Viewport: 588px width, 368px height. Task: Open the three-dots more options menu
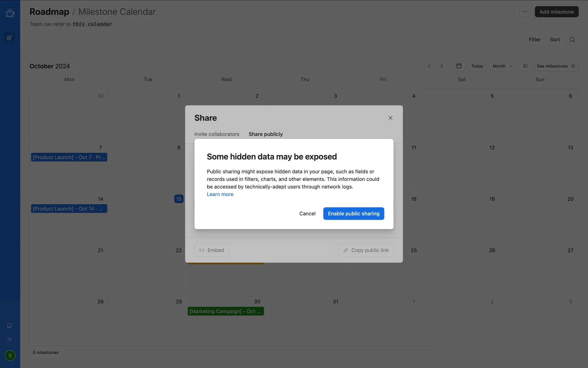click(x=525, y=12)
